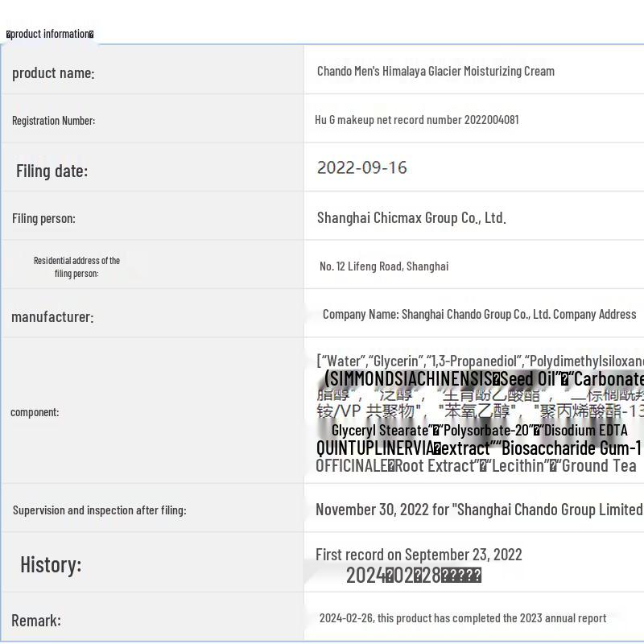The image size is (644, 644).
Task: Click the 'Filing person:' label
Action: pyautogui.click(x=43, y=218)
